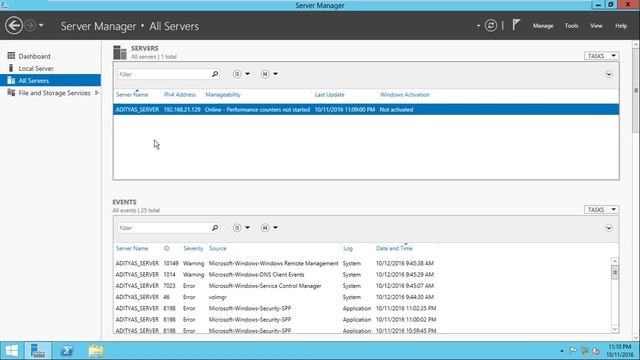Select event 46 volmgr row
This screenshot has width=640, height=360.
(362, 297)
